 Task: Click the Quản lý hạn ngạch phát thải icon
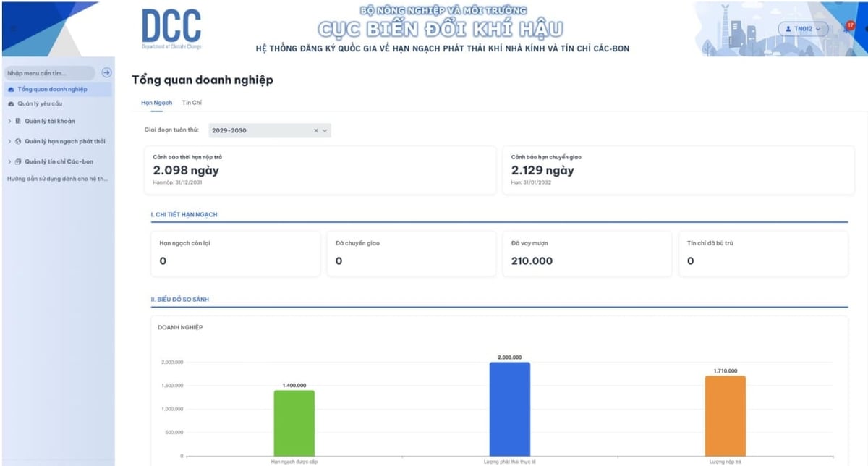(18, 141)
